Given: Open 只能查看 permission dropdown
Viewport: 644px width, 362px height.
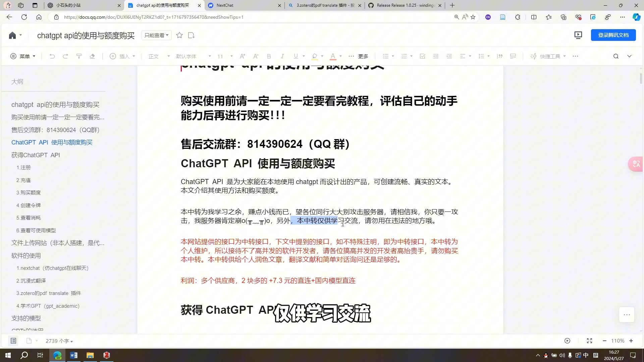Looking at the screenshot, I should (x=156, y=35).
